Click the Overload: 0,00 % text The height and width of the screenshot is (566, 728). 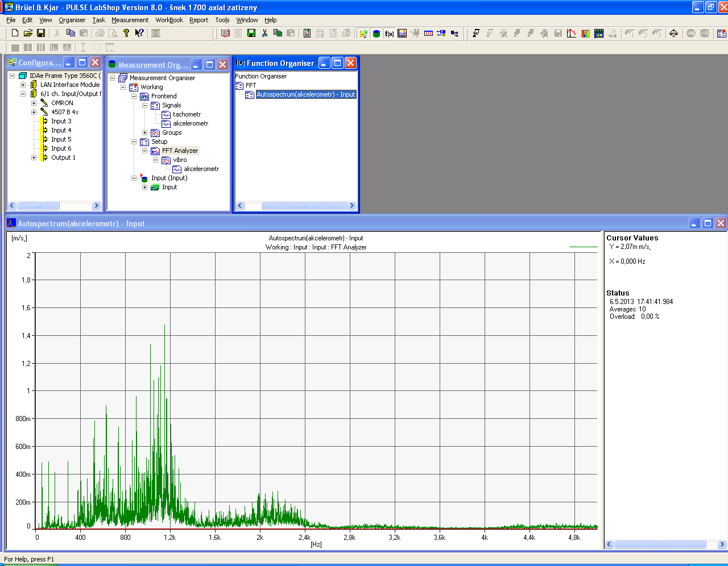tap(634, 317)
